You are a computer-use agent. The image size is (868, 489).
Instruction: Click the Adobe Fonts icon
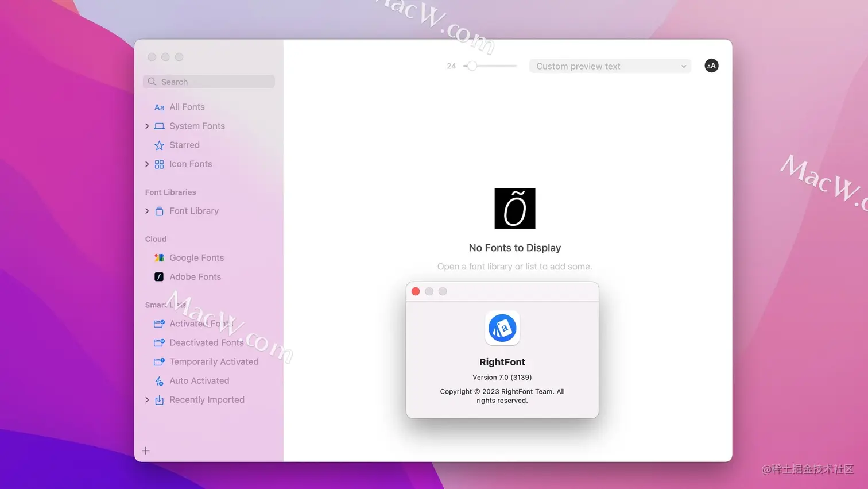coord(159,277)
